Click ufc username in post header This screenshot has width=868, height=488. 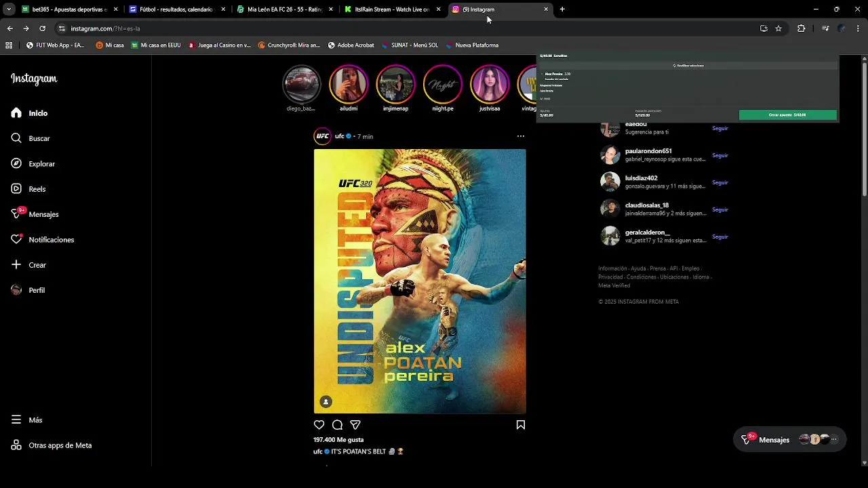pos(340,136)
